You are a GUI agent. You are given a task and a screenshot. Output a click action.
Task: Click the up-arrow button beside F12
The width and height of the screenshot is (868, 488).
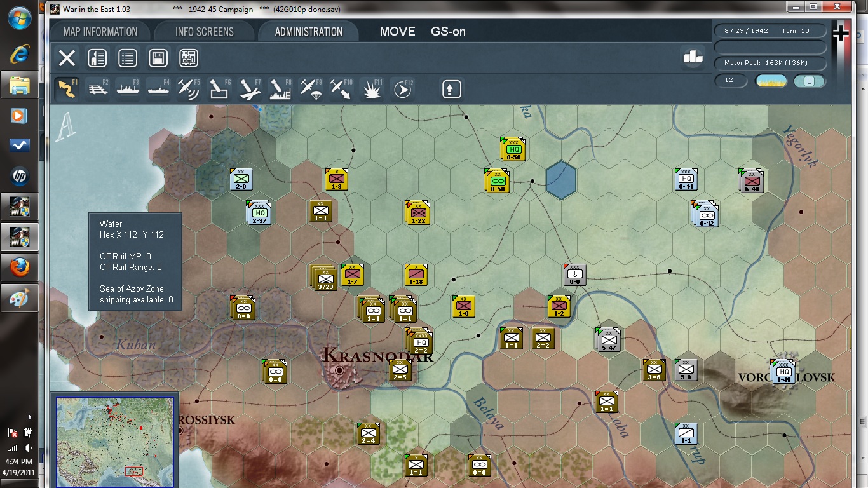(451, 89)
